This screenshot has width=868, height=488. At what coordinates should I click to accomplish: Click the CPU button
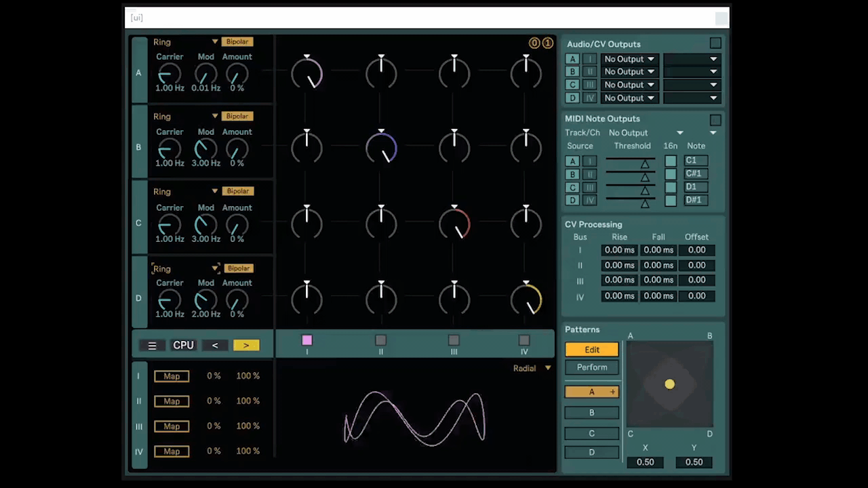pyautogui.click(x=184, y=346)
